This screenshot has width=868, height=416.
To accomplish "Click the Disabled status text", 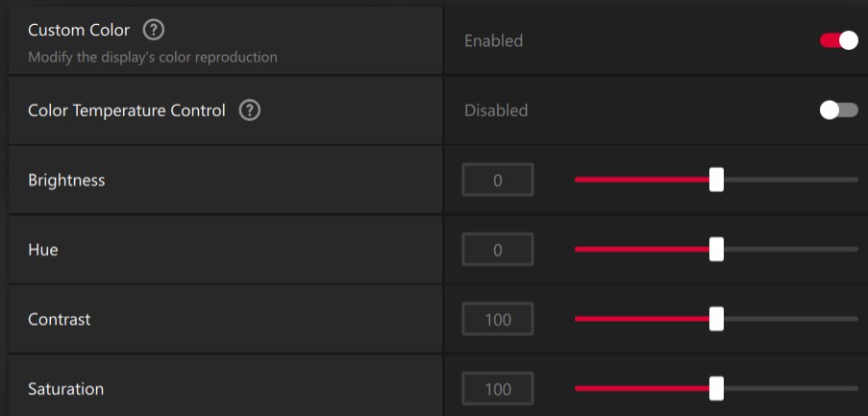I will click(496, 110).
